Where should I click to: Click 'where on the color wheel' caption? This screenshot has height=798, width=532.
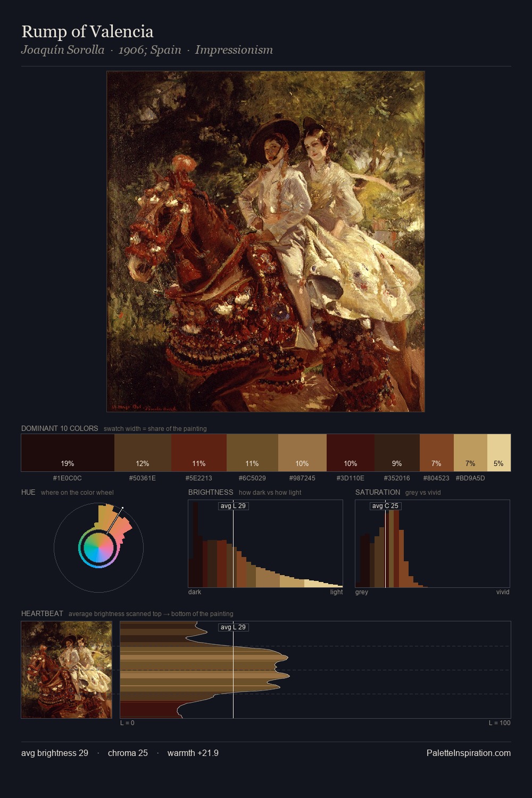(77, 493)
